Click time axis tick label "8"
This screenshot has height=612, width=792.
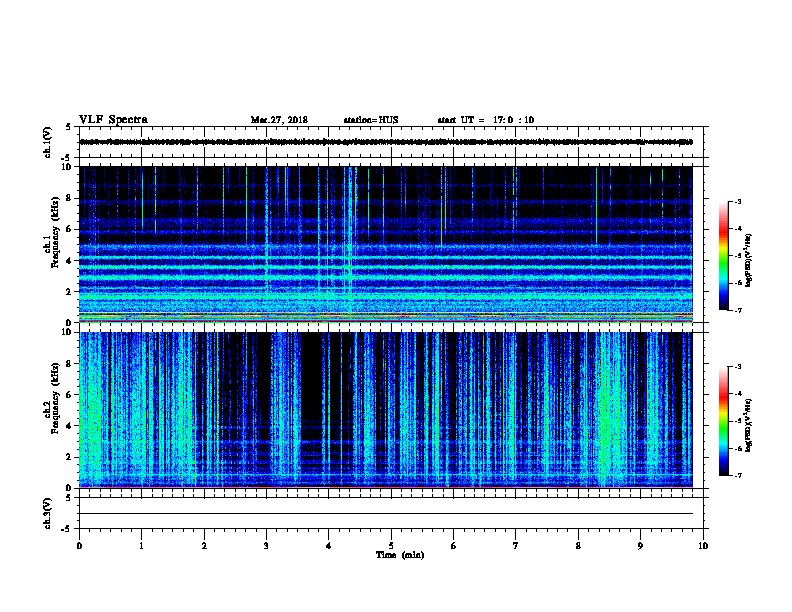click(x=578, y=546)
